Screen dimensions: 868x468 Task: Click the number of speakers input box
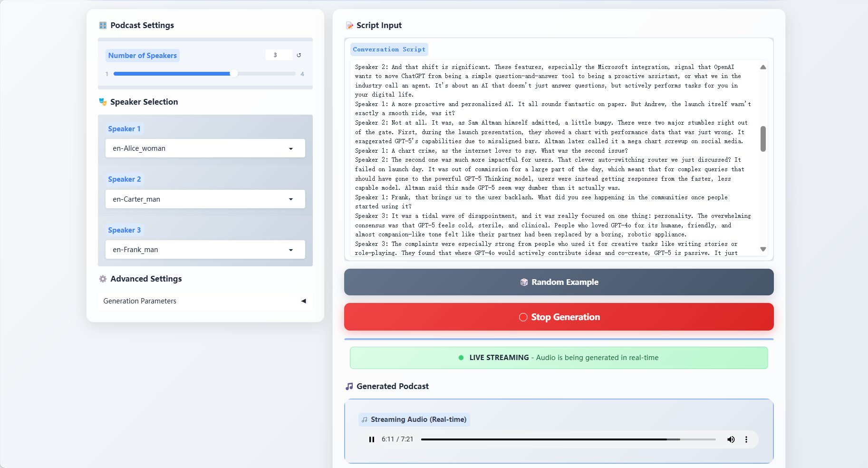pos(279,55)
